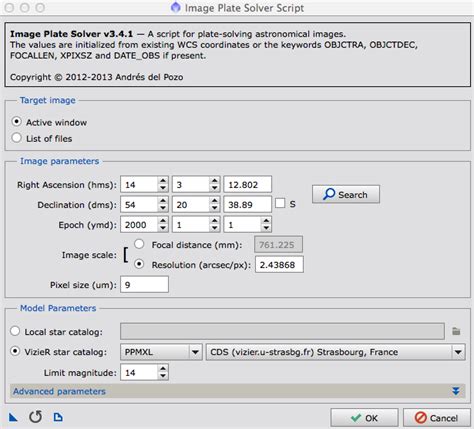Image resolution: width=474 pixels, height=429 pixels.
Task: Click the reset circular arrow icon
Action: 35,417
